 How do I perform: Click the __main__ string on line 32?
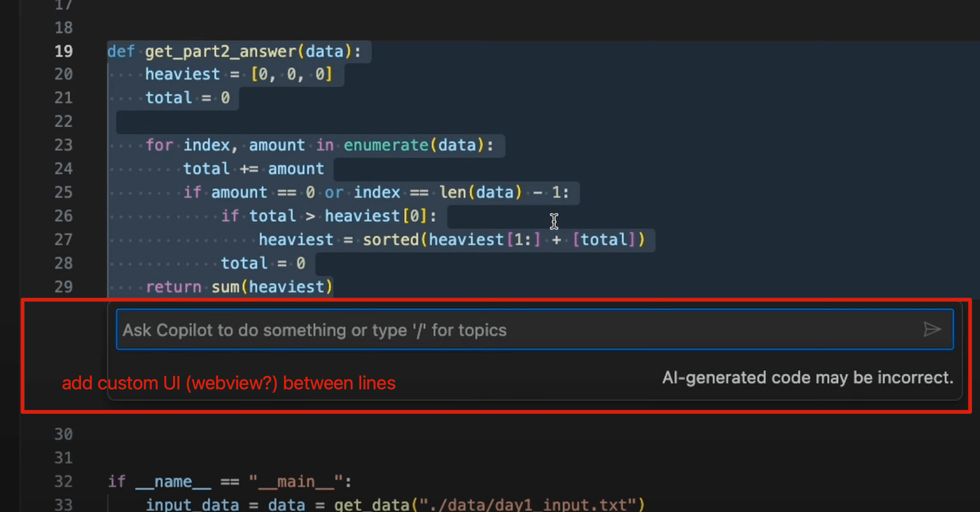[x=296, y=481]
